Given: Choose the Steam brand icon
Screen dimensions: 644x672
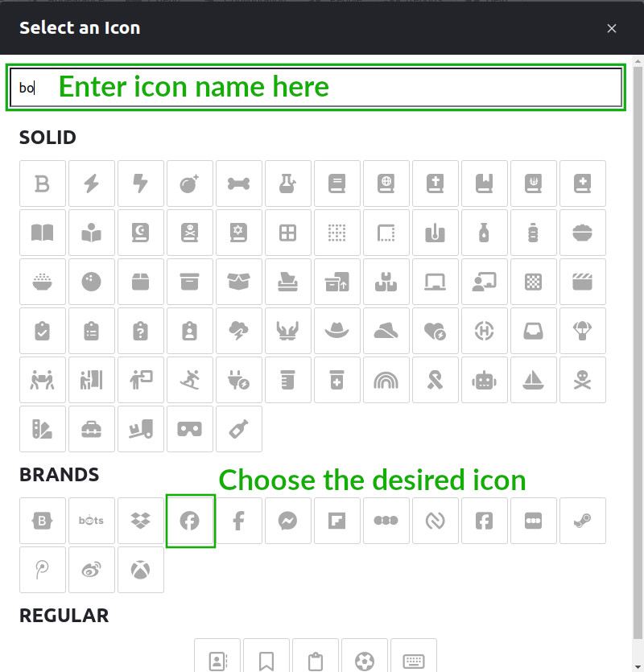Looking at the screenshot, I should point(583,521).
